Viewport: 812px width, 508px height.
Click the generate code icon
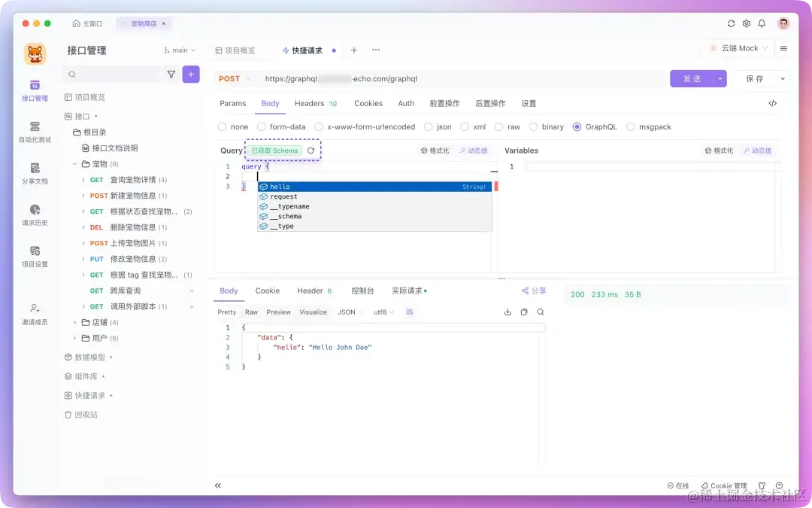point(773,103)
